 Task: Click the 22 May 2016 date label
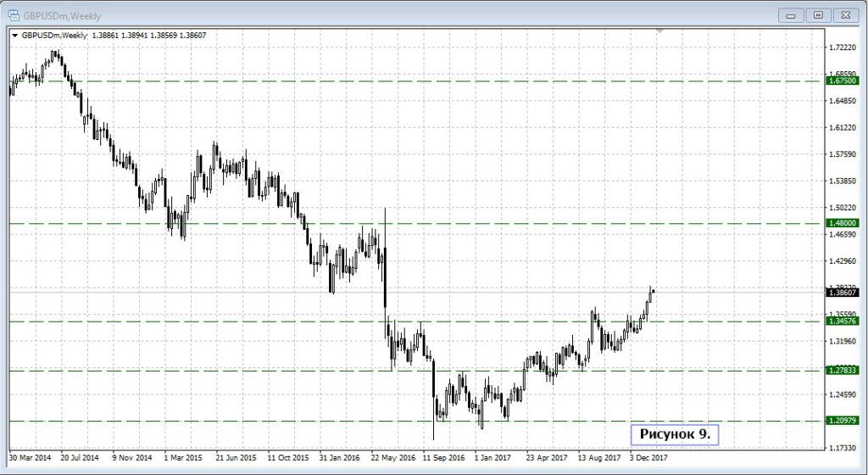click(392, 457)
